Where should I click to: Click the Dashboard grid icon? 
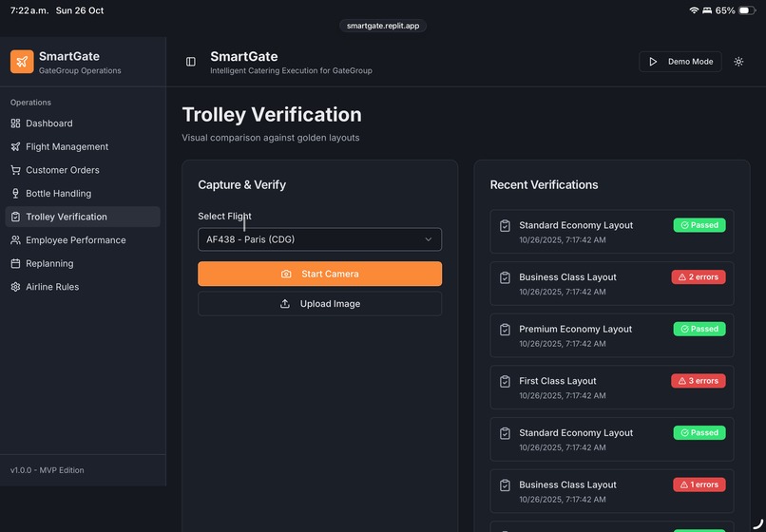(15, 123)
